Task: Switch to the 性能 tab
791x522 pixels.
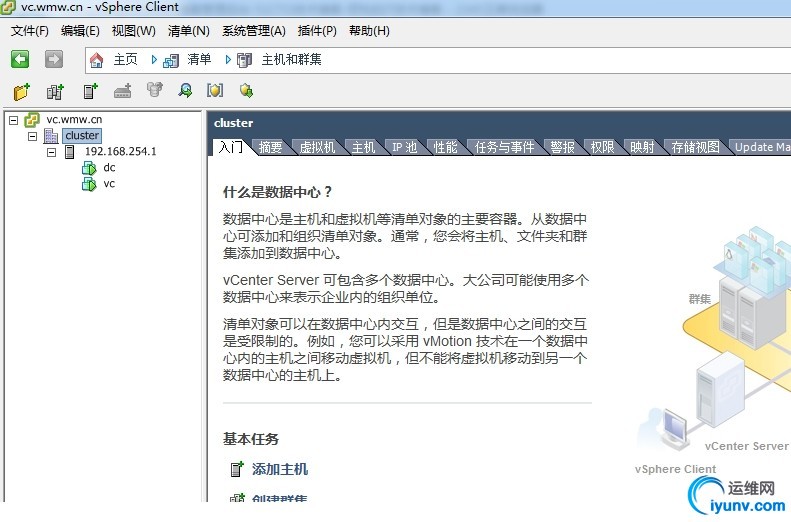Action: tap(445, 147)
